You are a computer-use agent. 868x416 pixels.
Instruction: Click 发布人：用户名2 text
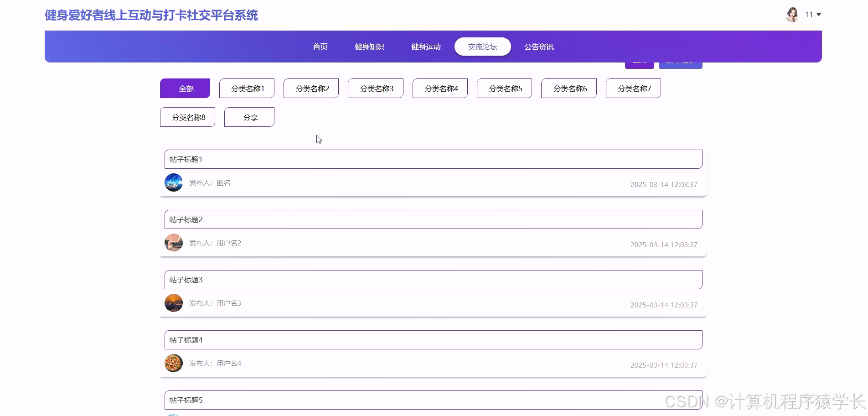click(x=215, y=243)
